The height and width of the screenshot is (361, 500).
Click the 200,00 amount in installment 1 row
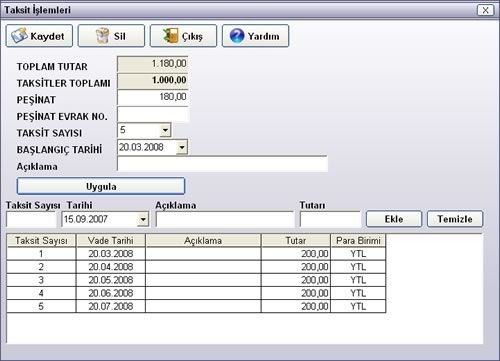296,254
